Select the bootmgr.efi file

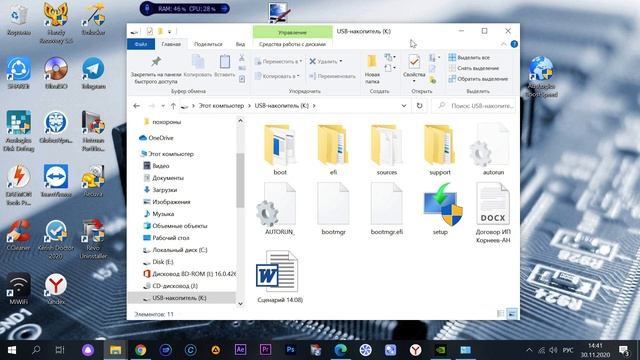pyautogui.click(x=387, y=209)
